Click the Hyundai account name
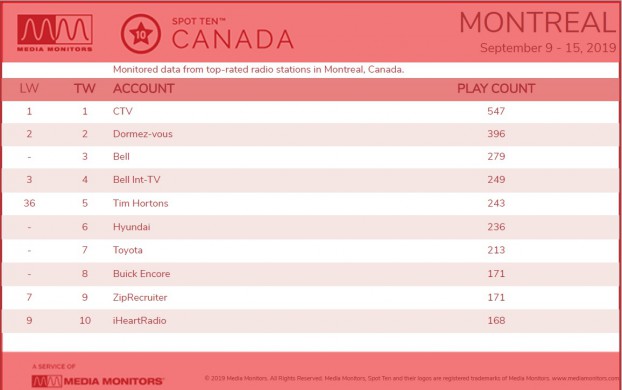This screenshot has height=390, width=622. coord(132,227)
